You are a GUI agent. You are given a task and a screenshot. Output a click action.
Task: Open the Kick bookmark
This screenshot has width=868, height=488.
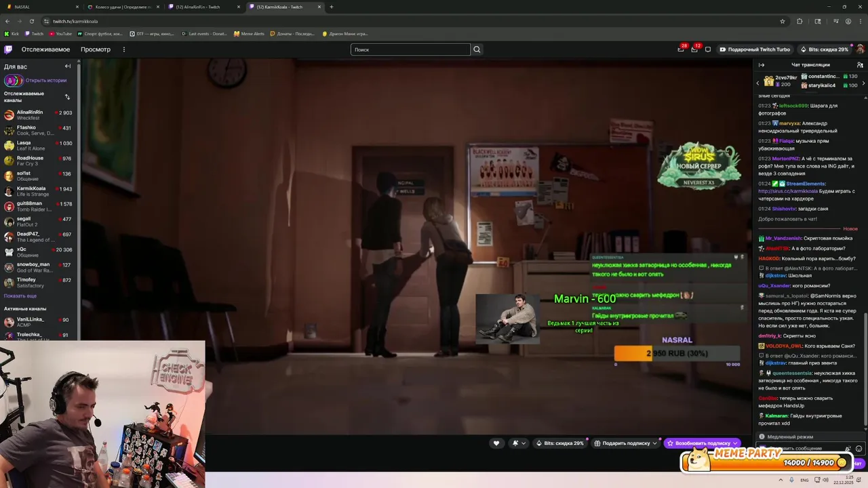pos(12,33)
